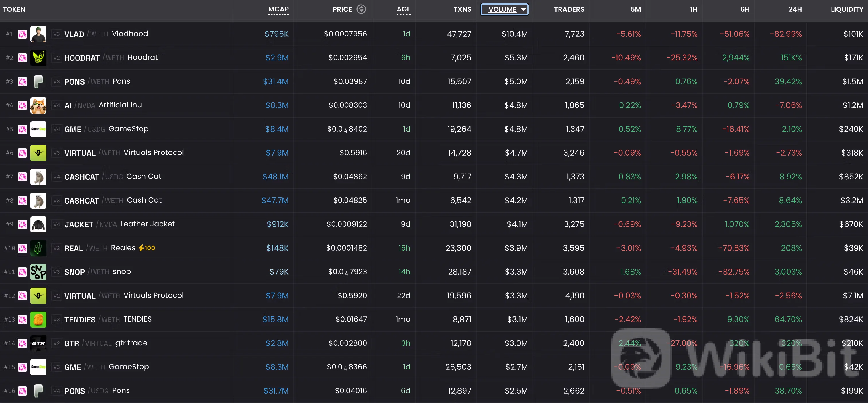This screenshot has width=868, height=403.
Task: Click the $31.7M market cap of PONS/USDG
Action: (x=276, y=391)
